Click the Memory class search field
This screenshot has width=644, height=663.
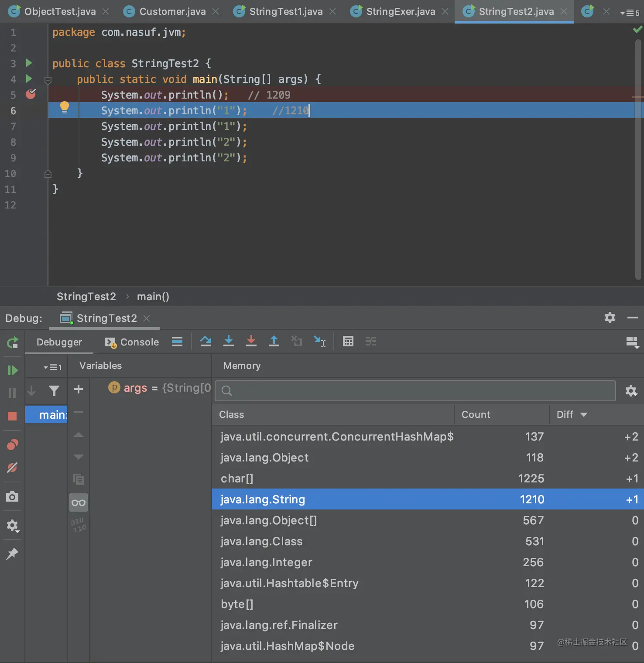point(416,390)
